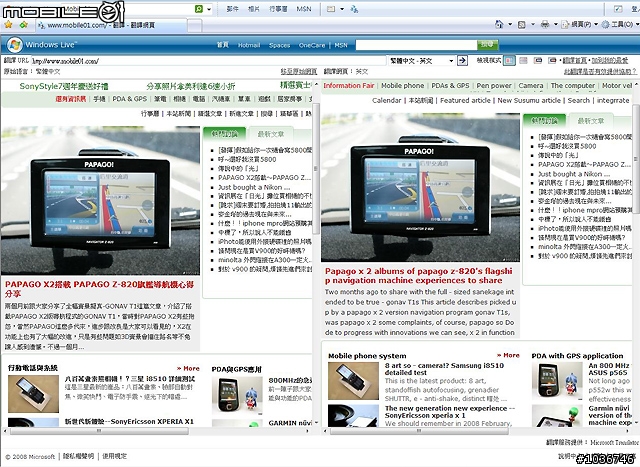Image resolution: width=640 pixels, height=467 pixels.
Task: Open Hotmail in Windows Live header
Action: 249,45
